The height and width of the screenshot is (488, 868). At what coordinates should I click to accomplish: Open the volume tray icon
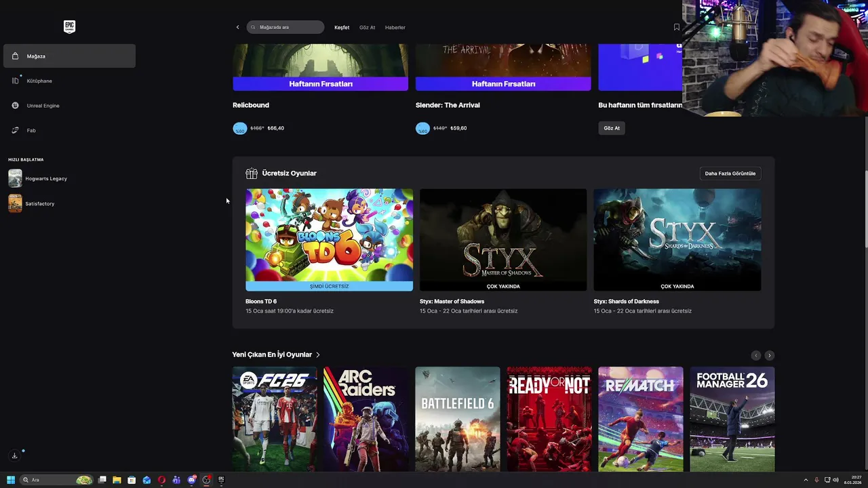point(835,480)
